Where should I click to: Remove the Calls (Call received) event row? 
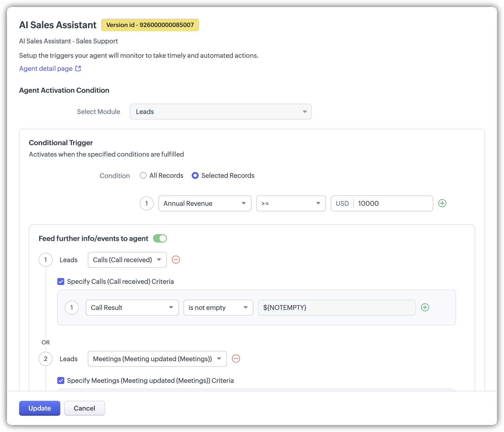pos(176,260)
